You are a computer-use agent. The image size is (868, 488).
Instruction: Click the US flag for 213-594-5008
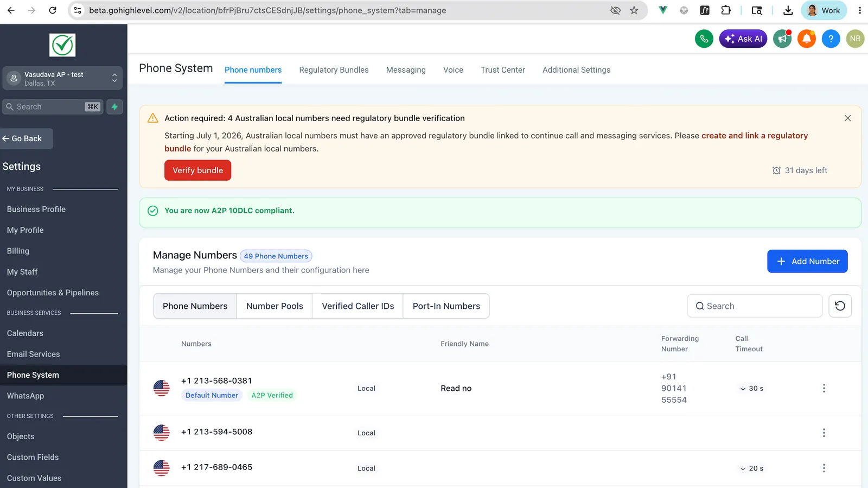pyautogui.click(x=161, y=433)
